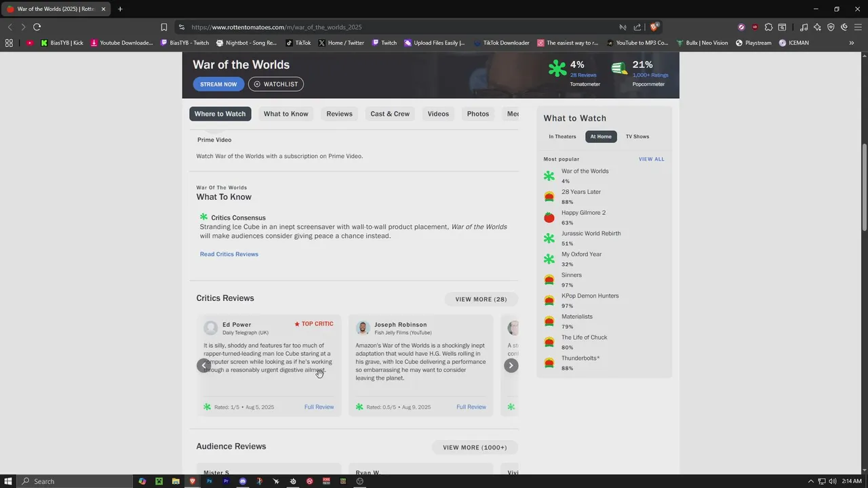The width and height of the screenshot is (868, 488).
Task: Open the Brave music playlist icon
Action: pos(804,27)
